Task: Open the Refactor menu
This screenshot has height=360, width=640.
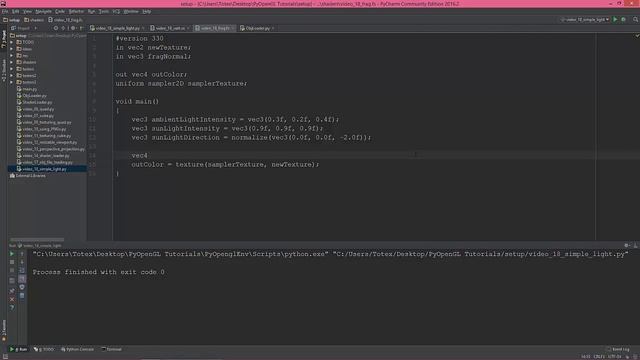Action: tap(76, 11)
